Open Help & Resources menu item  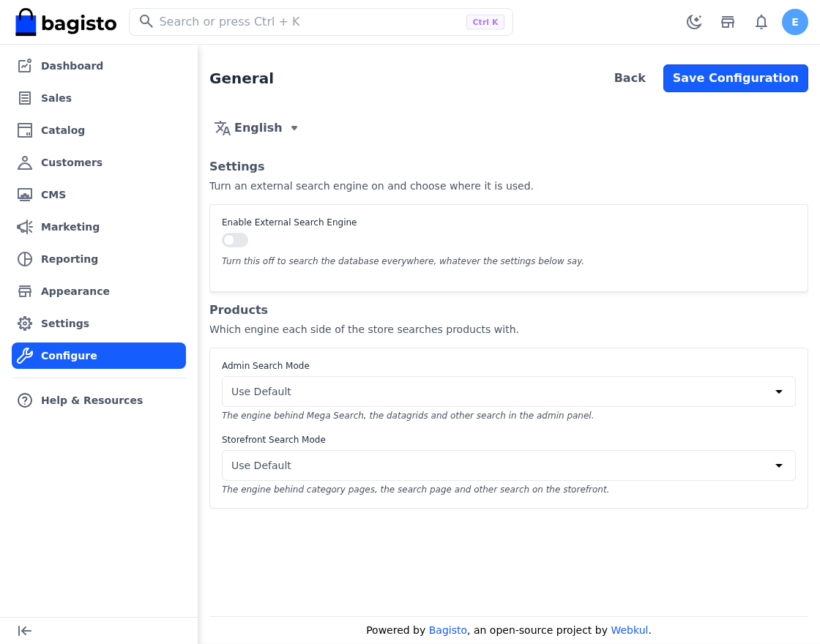[99, 400]
